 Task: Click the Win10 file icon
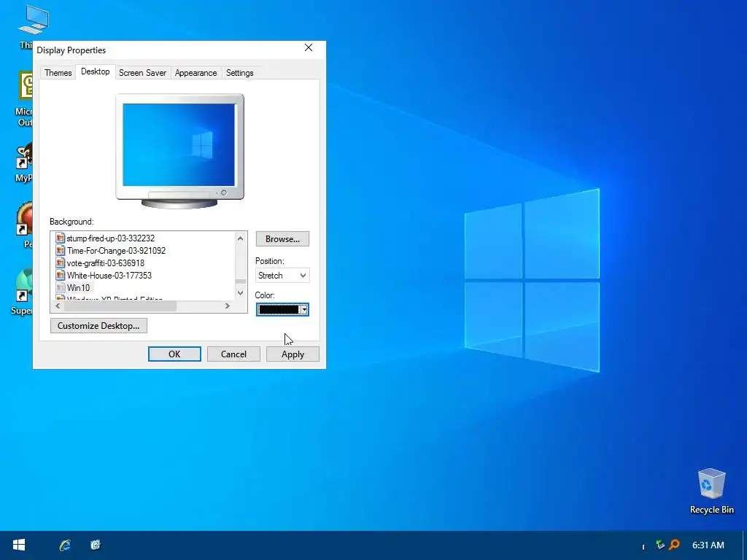(60, 287)
